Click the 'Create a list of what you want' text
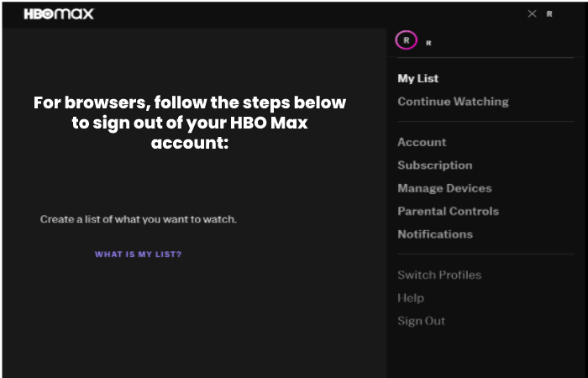The height and width of the screenshot is (378, 588). [139, 219]
